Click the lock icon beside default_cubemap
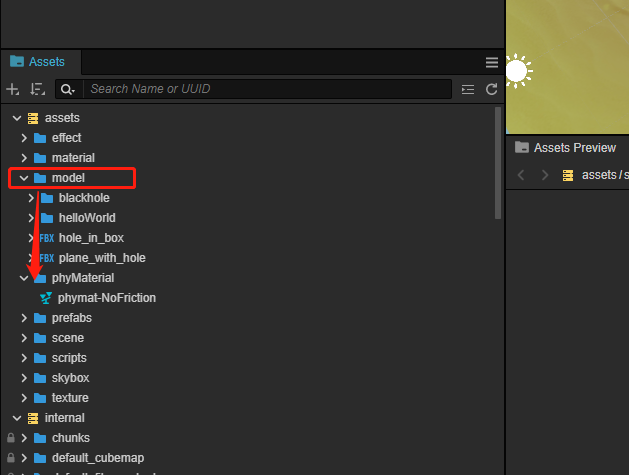The height and width of the screenshot is (475, 629). (11, 458)
